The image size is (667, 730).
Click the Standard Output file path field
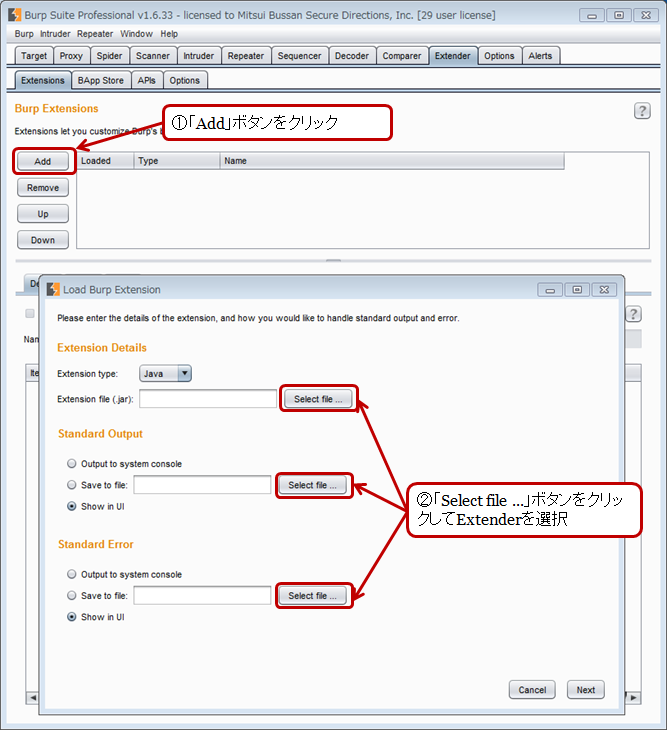pyautogui.click(x=202, y=485)
